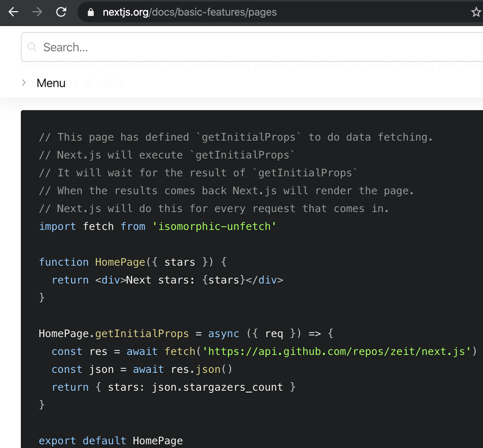Click the "function HomePage({ stars }) {" line

pyautogui.click(x=133, y=262)
